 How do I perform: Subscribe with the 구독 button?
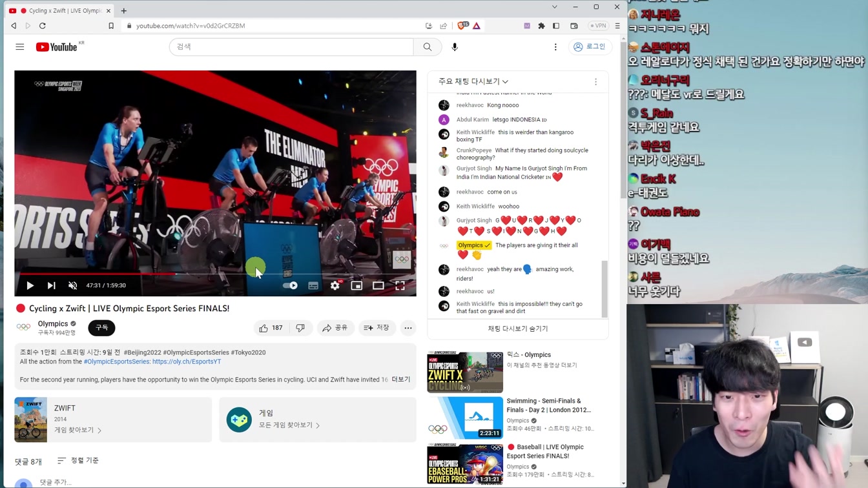(101, 328)
